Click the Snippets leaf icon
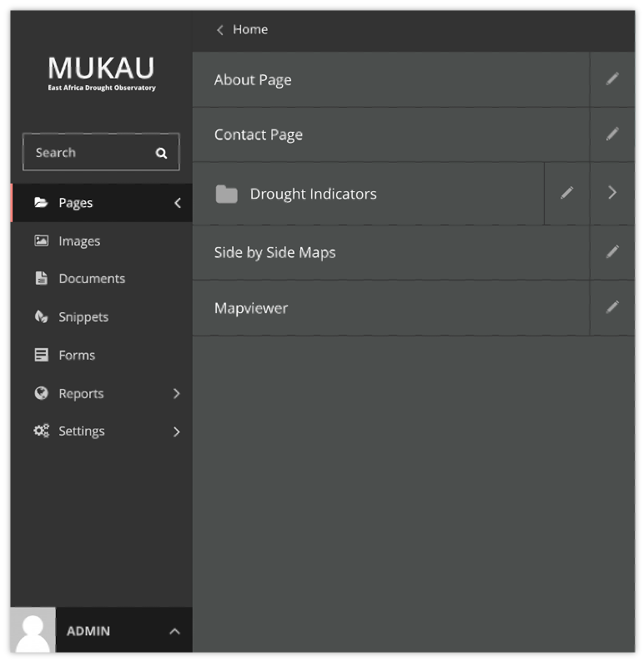The width and height of the screenshot is (644, 662). coord(42,316)
